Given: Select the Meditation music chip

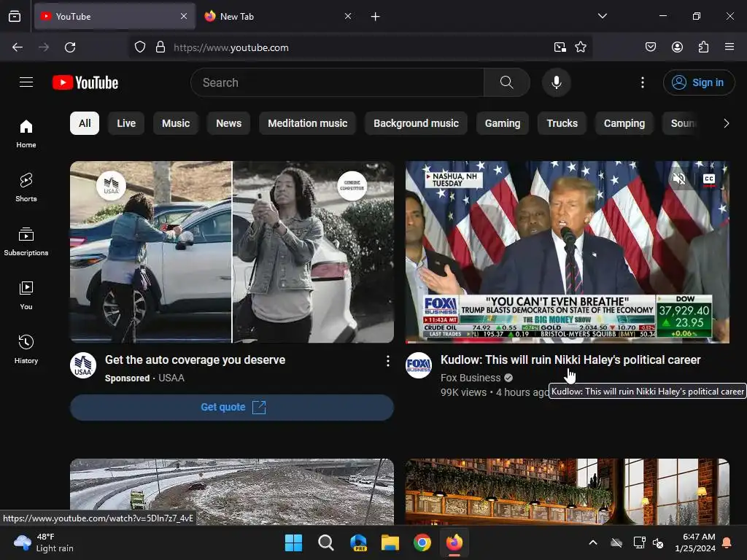Looking at the screenshot, I should coord(308,123).
